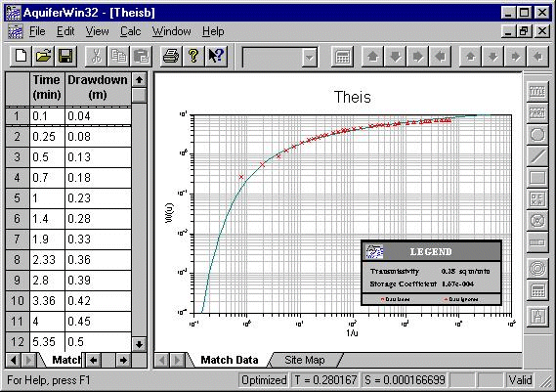Image resolution: width=556 pixels, height=392 pixels.
Task: Click the small up arrow toolbar button
Action: pos(471,56)
